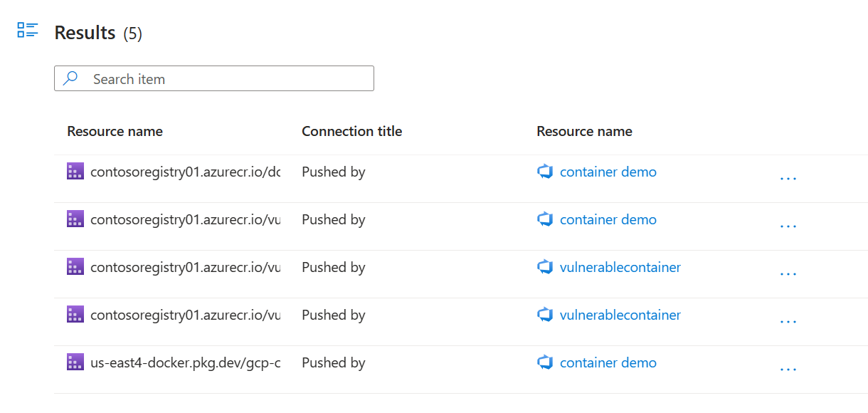Open first container demo link
The width and height of the screenshot is (868, 413).
tap(608, 172)
